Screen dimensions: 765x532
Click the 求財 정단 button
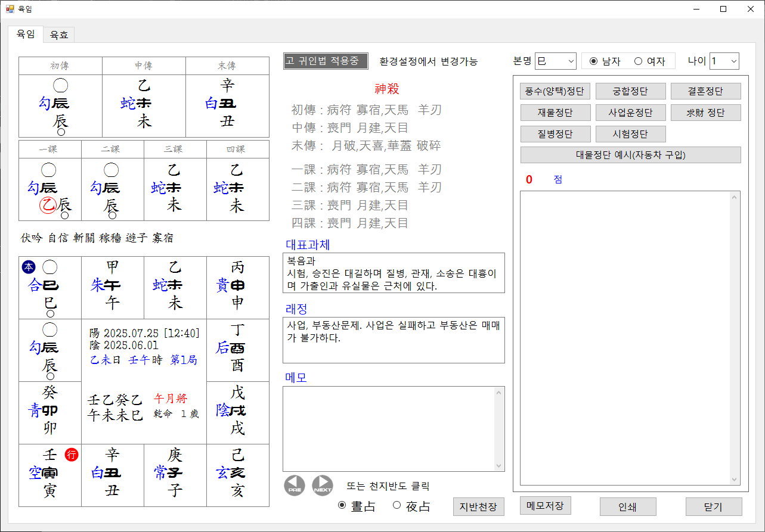click(706, 112)
